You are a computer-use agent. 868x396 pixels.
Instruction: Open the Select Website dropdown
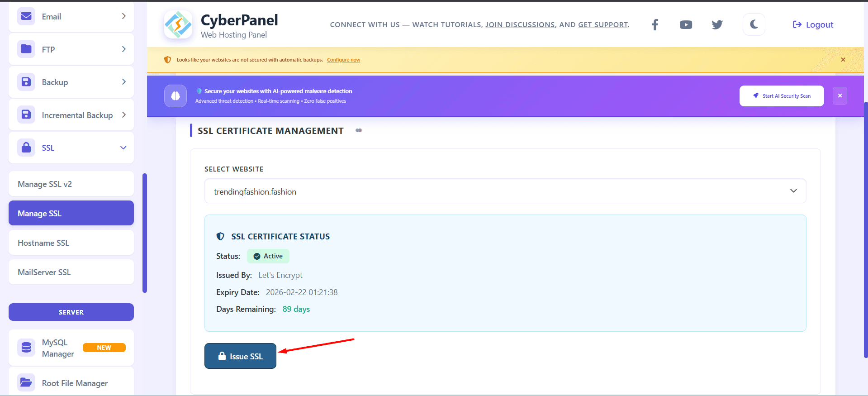505,191
